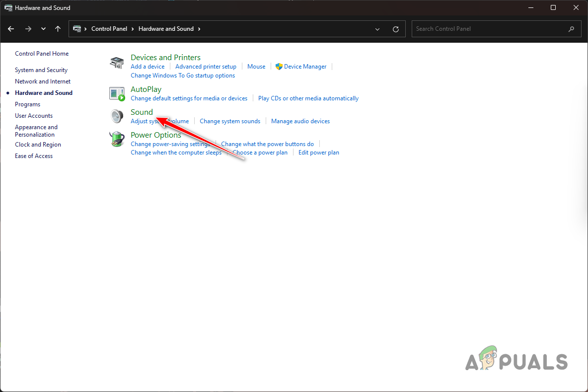Image resolution: width=588 pixels, height=392 pixels.
Task: Open the recent locations dropdown chevron
Action: pyautogui.click(x=43, y=29)
